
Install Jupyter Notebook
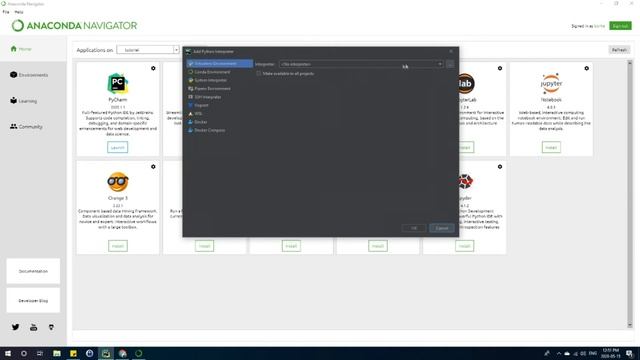[x=551, y=147]
